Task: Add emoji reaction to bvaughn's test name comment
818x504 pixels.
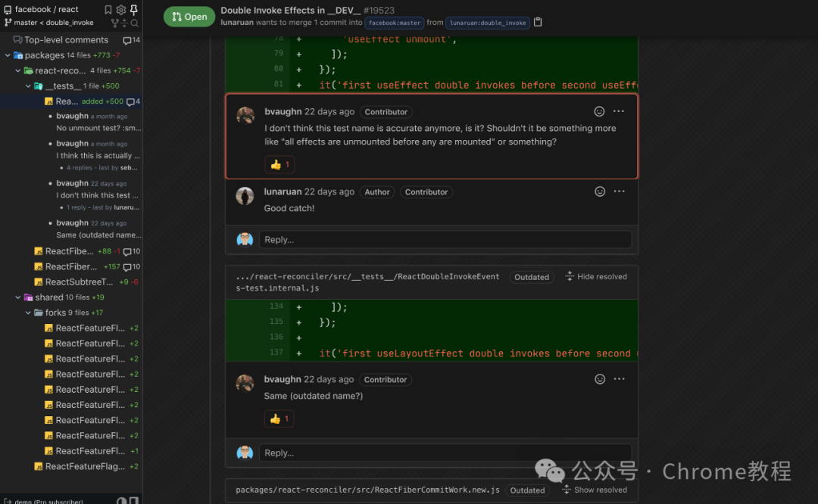Action: (599, 111)
